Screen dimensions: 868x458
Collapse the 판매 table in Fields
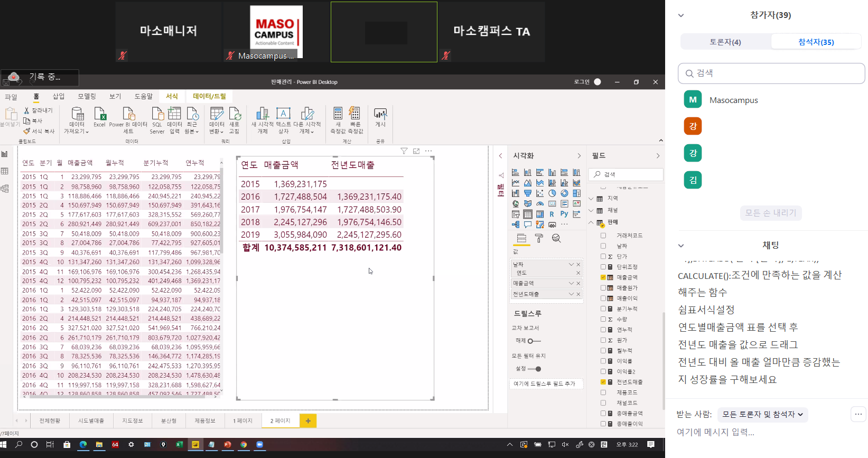pos(591,222)
